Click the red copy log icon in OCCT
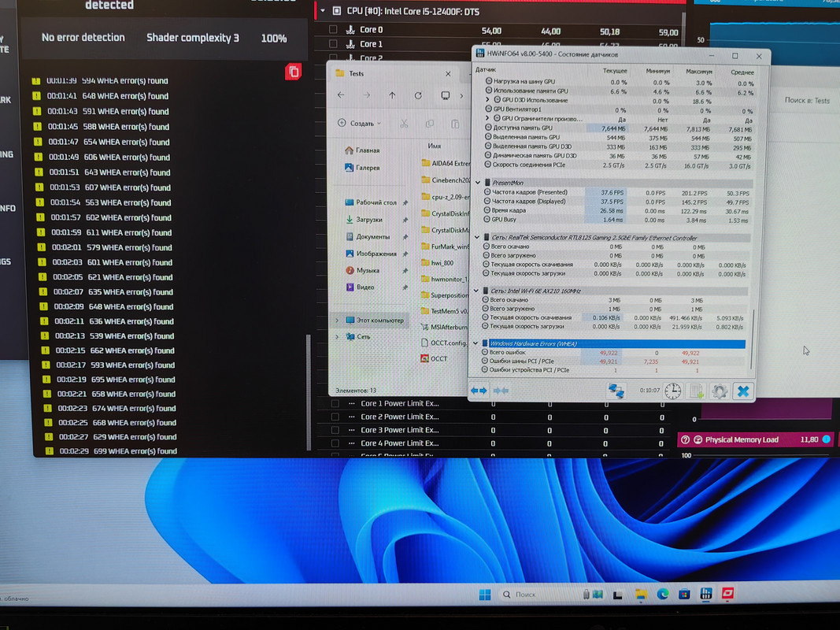Viewport: 840px width, 630px height. (293, 72)
